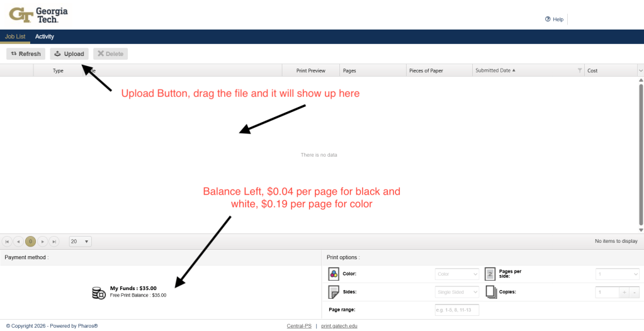The height and width of the screenshot is (331, 644).
Task: Open the Central-PS link
Action: tap(299, 326)
